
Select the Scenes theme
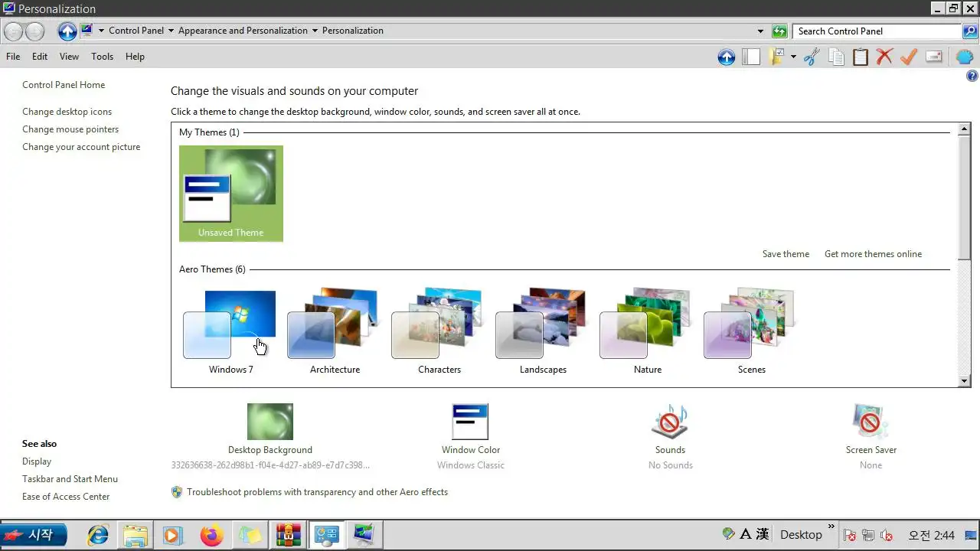point(751,331)
